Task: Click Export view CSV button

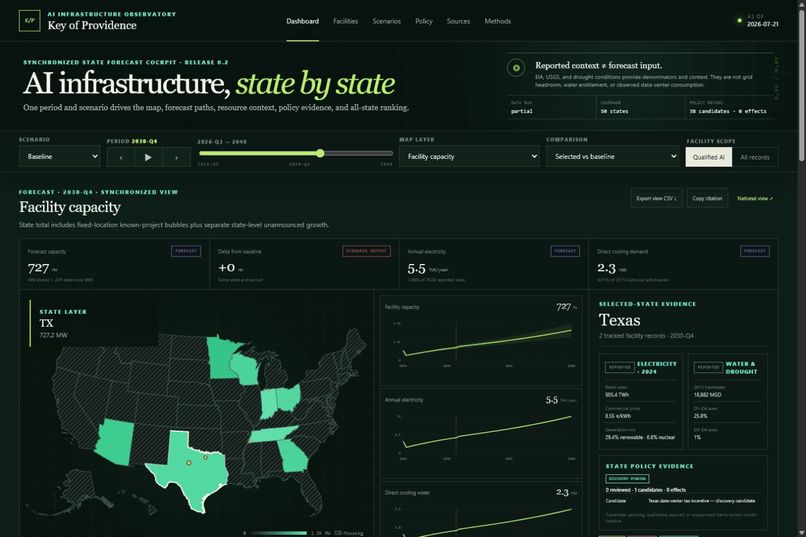Action: pyautogui.click(x=656, y=198)
